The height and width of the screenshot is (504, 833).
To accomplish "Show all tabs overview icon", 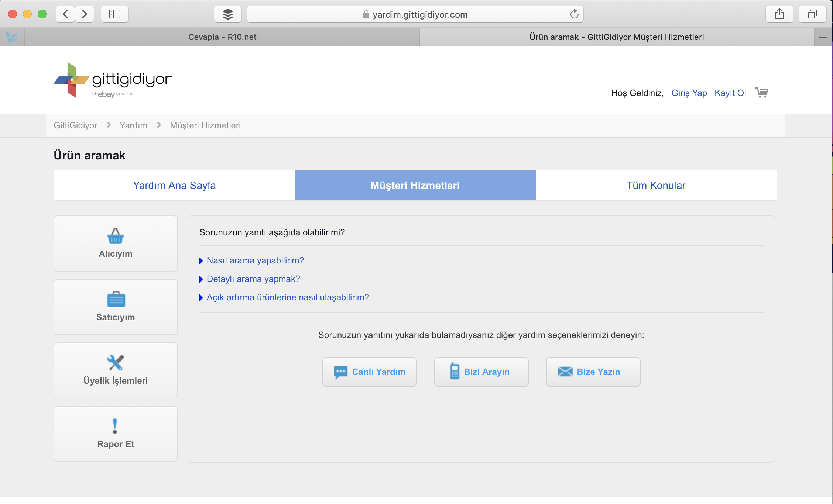I will 812,14.
